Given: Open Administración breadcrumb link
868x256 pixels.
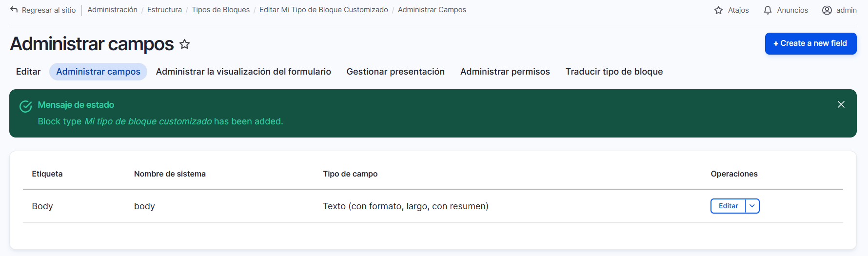Looking at the screenshot, I should click(x=112, y=10).
